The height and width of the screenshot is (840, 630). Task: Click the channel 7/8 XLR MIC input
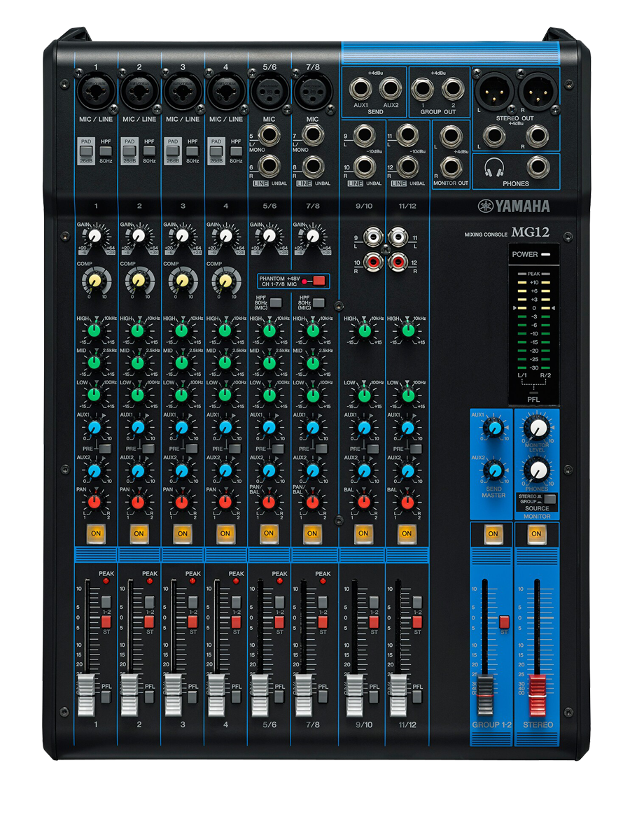point(312,92)
